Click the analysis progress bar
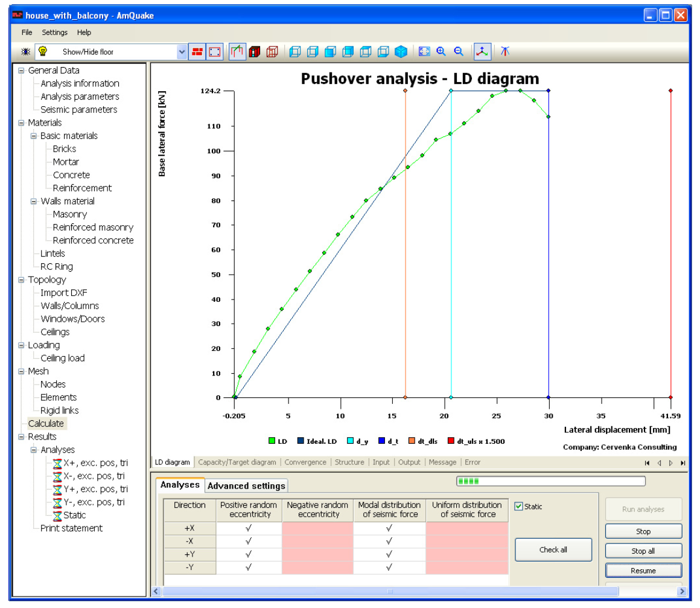This screenshot has width=700, height=608. coord(550,481)
